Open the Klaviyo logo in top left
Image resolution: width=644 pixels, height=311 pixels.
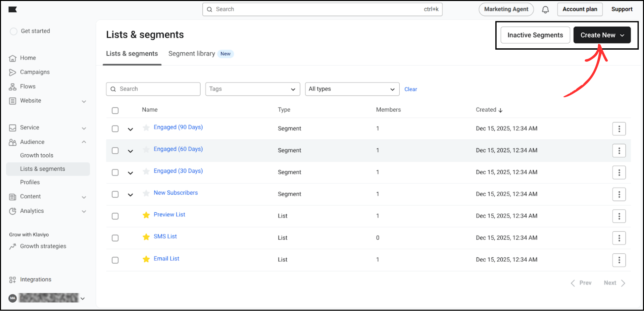[12, 9]
